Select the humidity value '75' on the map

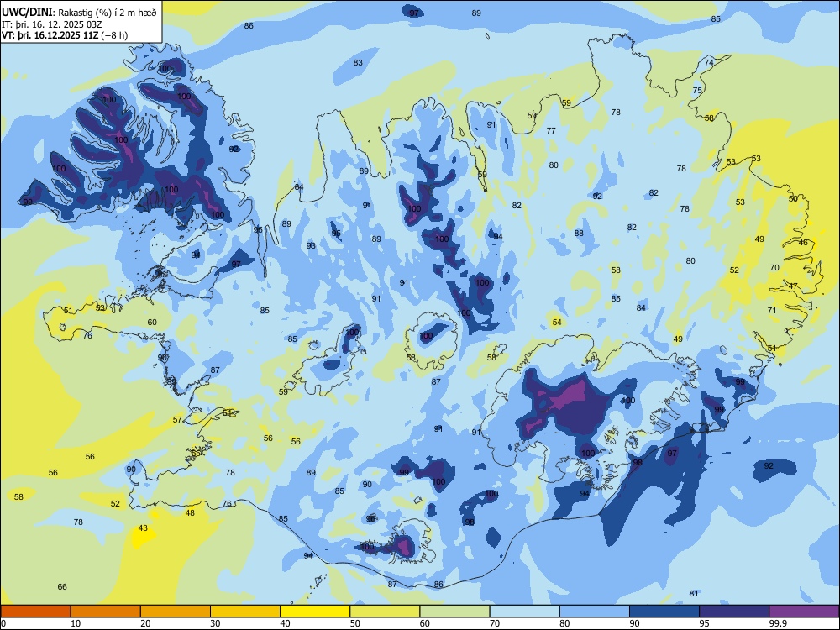[x=697, y=91]
